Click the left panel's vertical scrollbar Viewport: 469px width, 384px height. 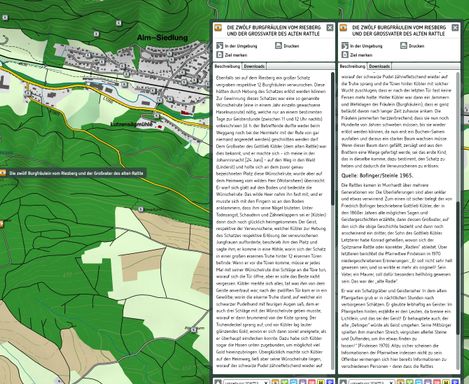(332, 138)
